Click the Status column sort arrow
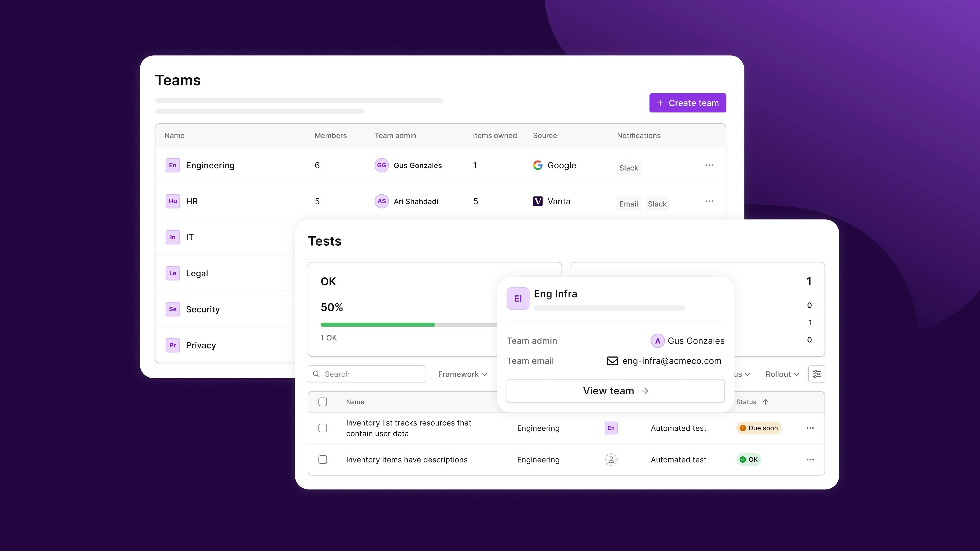980x551 pixels. tap(765, 402)
